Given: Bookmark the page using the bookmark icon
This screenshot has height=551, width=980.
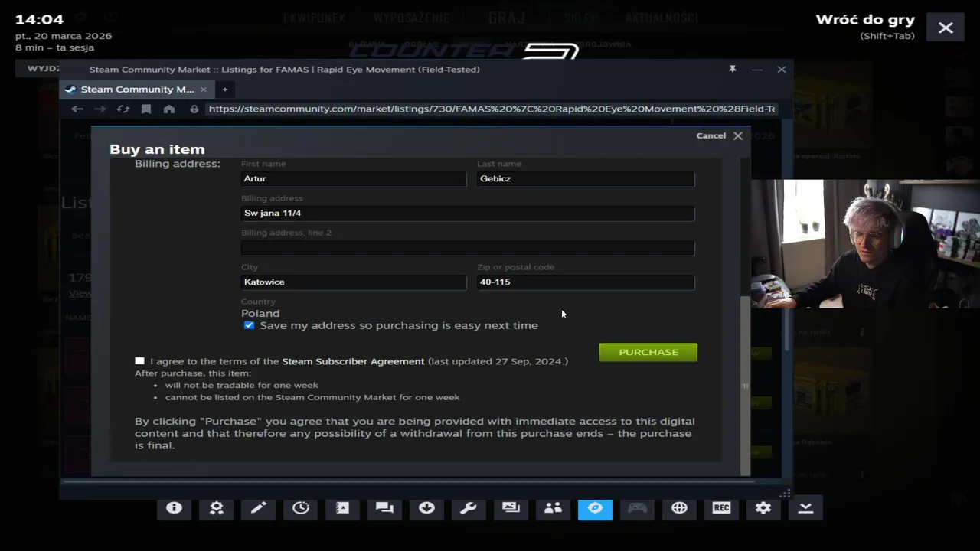Looking at the screenshot, I should (146, 109).
